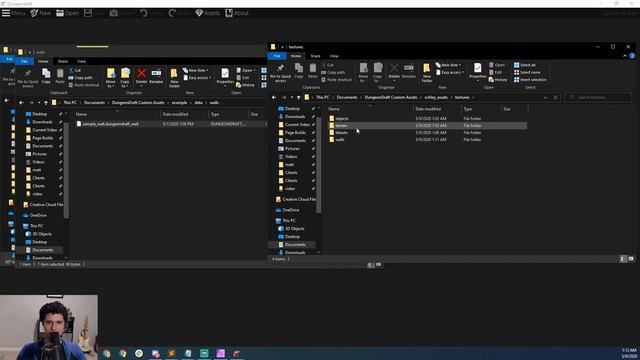Switch textures window to details view toggle
Viewport: 640px width, 360px height.
tap(623, 259)
